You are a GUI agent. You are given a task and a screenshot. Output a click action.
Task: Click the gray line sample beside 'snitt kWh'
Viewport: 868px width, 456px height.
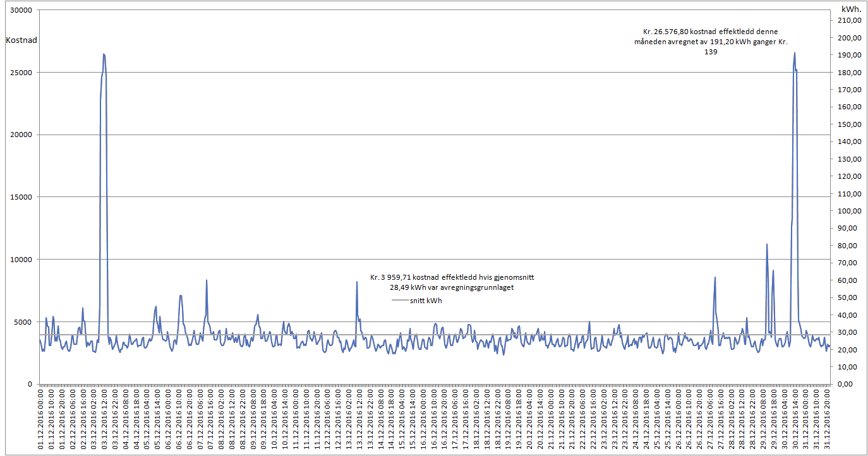tap(400, 301)
